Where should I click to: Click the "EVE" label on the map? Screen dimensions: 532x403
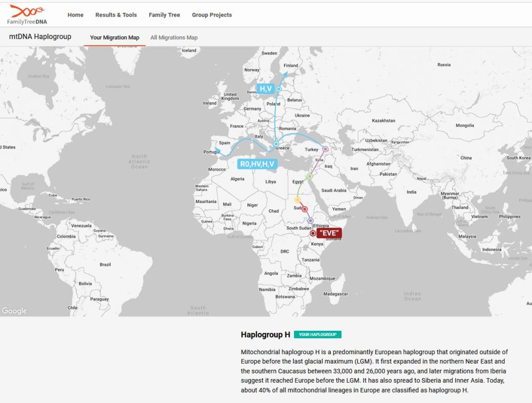point(329,233)
